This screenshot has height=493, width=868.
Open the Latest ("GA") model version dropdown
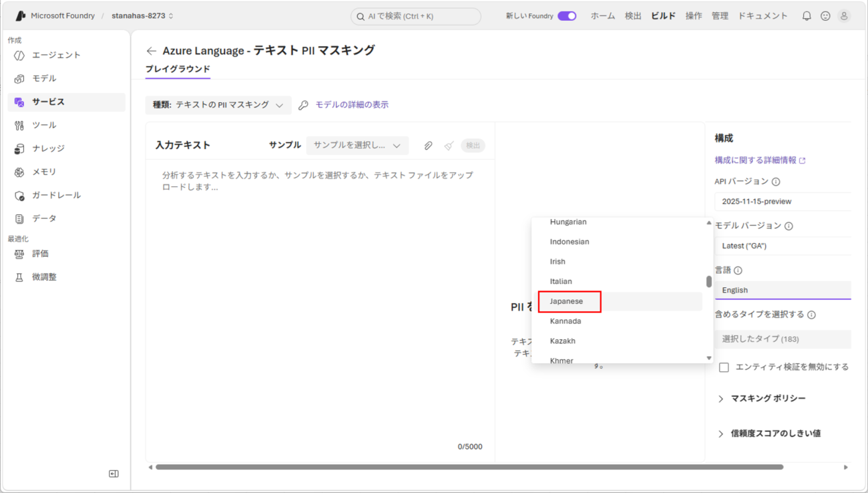click(783, 246)
